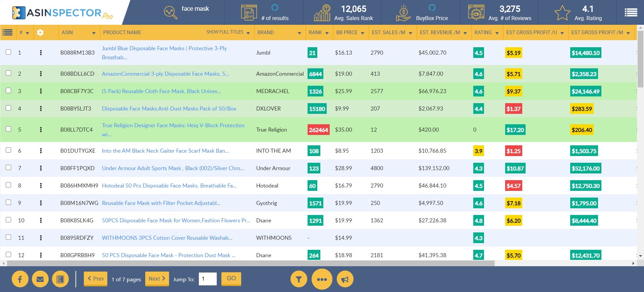
Task: Click the GO jump button
Action: coord(231,278)
